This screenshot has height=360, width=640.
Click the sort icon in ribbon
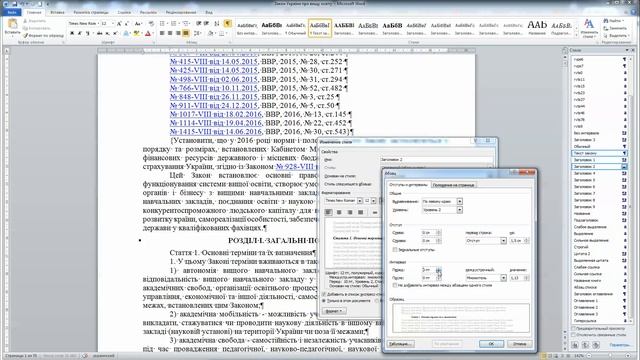coord(217,24)
